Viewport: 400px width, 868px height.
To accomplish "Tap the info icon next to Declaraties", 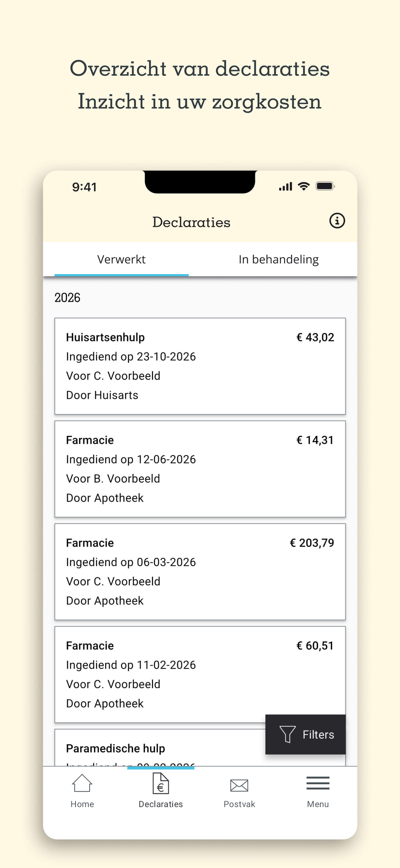I will [x=337, y=221].
